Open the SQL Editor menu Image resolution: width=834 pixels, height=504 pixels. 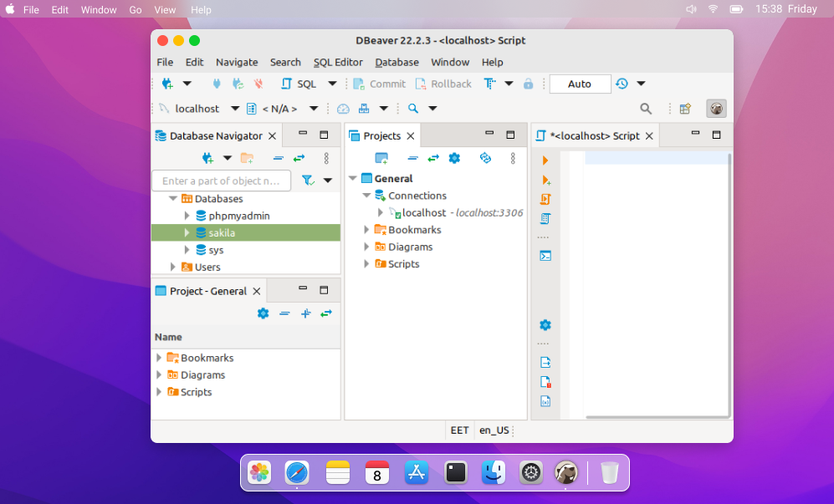tap(338, 62)
